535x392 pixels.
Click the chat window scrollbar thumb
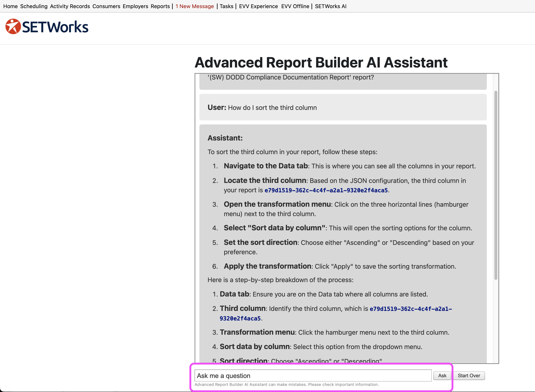click(x=495, y=185)
